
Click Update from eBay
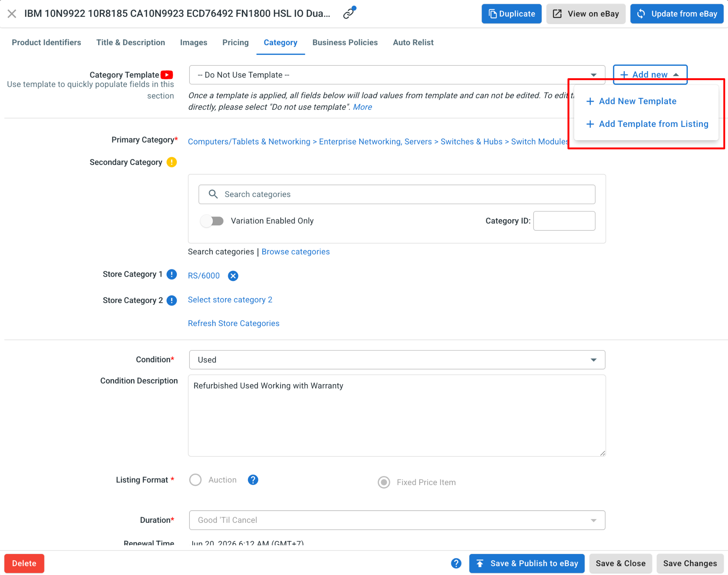click(x=677, y=14)
